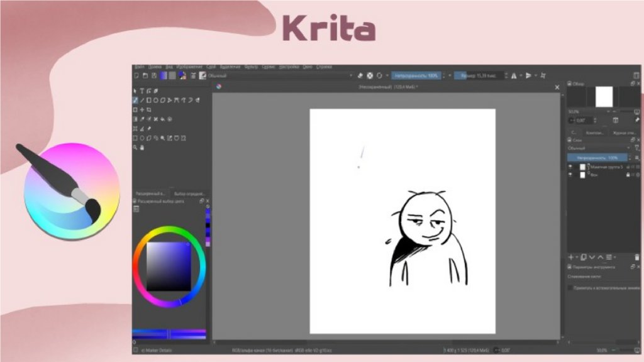Switch to the Композиции tab
The height and width of the screenshot is (362, 644).
595,133
